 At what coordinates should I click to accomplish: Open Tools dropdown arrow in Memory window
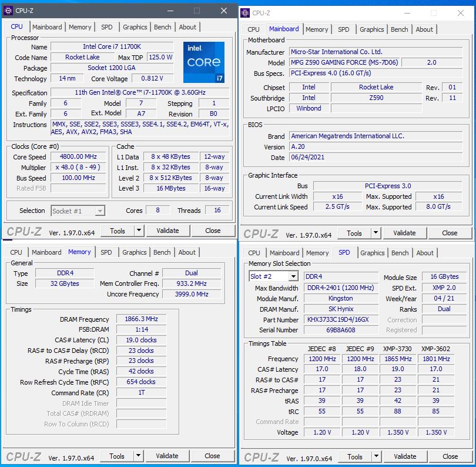[x=138, y=456]
